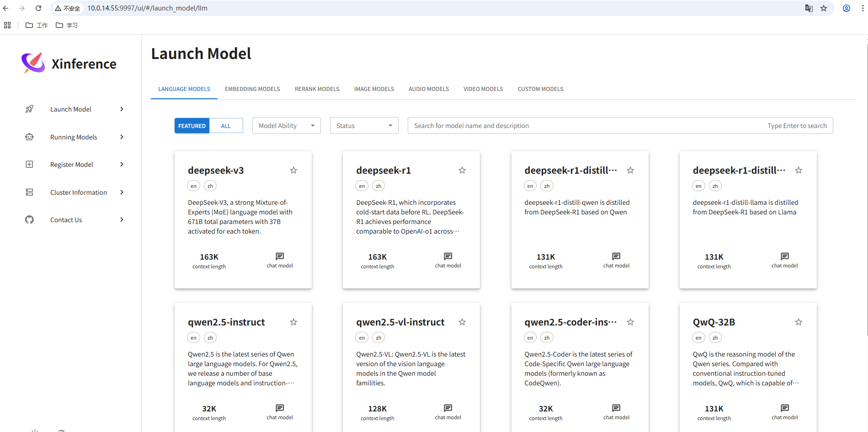Favorite the deepseek-r1 model star
The height and width of the screenshot is (432, 868).
pos(462,170)
